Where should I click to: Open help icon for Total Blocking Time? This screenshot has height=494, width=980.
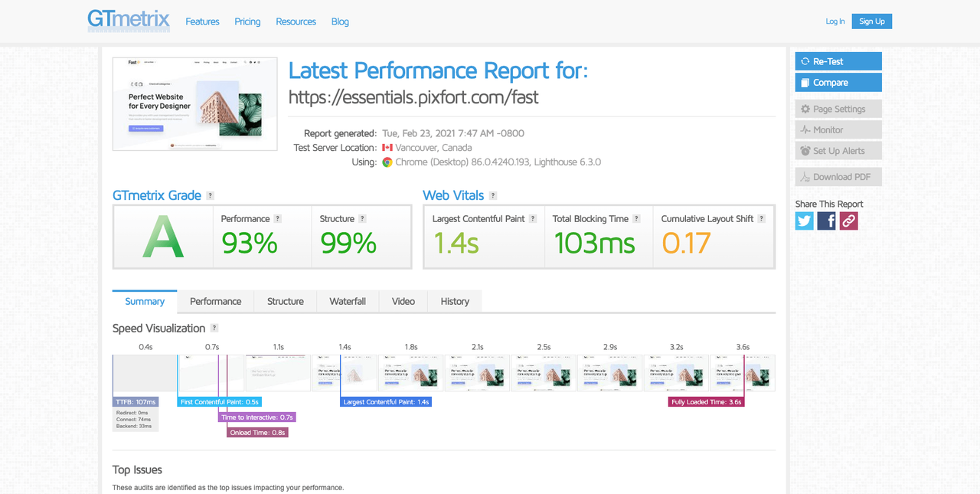pos(636,219)
